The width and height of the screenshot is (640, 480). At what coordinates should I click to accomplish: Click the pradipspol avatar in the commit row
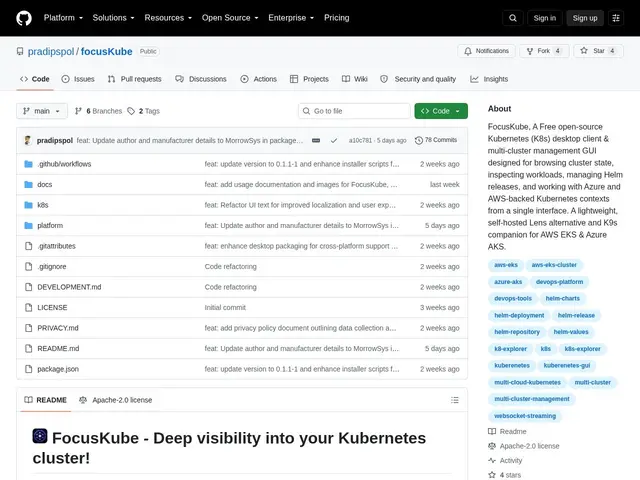[28, 140]
